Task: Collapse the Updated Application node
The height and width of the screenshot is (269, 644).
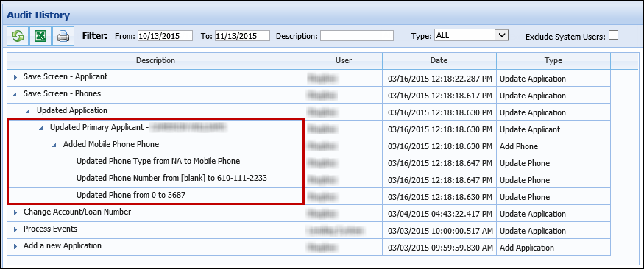Action: click(29, 111)
